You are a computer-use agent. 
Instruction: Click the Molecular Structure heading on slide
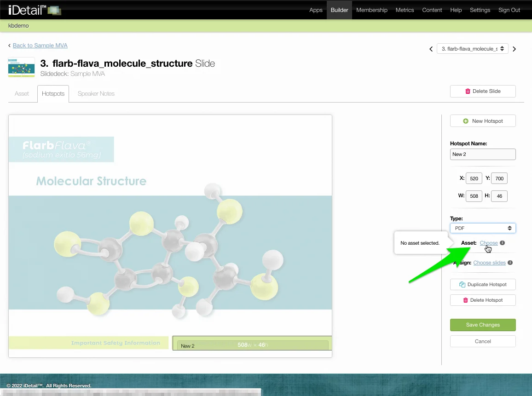tap(91, 181)
